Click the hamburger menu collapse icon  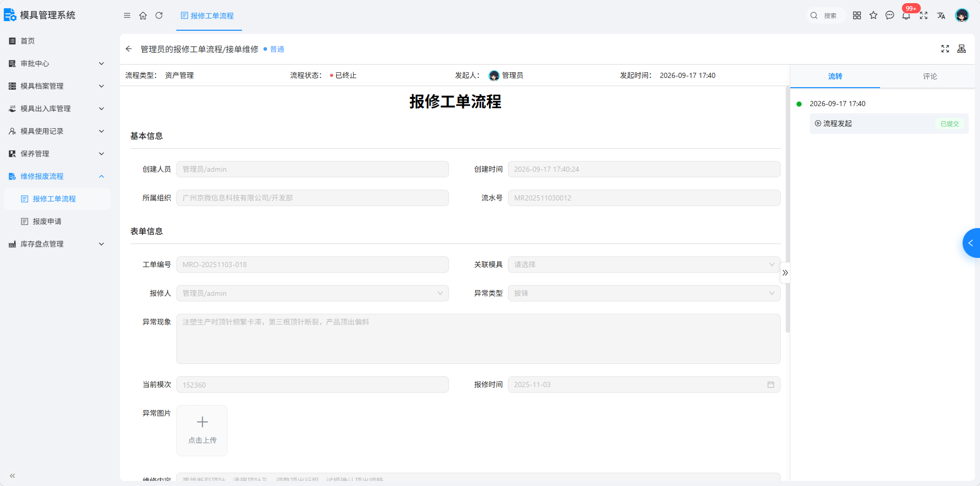click(127, 16)
